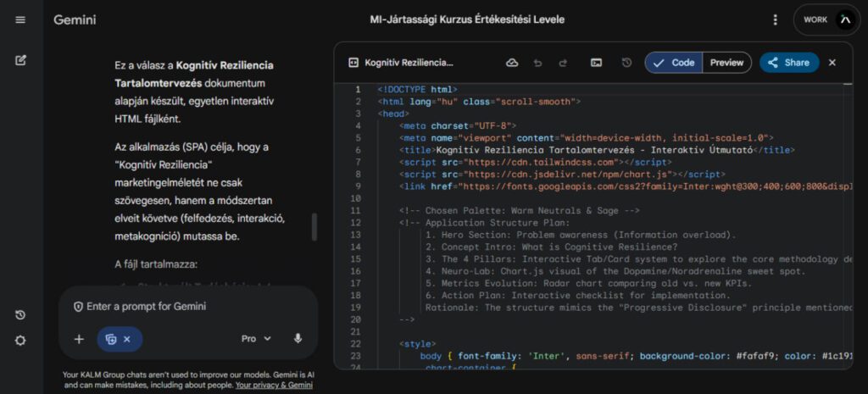The width and height of the screenshot is (868, 394).
Task: Click the Share button
Action: click(788, 63)
